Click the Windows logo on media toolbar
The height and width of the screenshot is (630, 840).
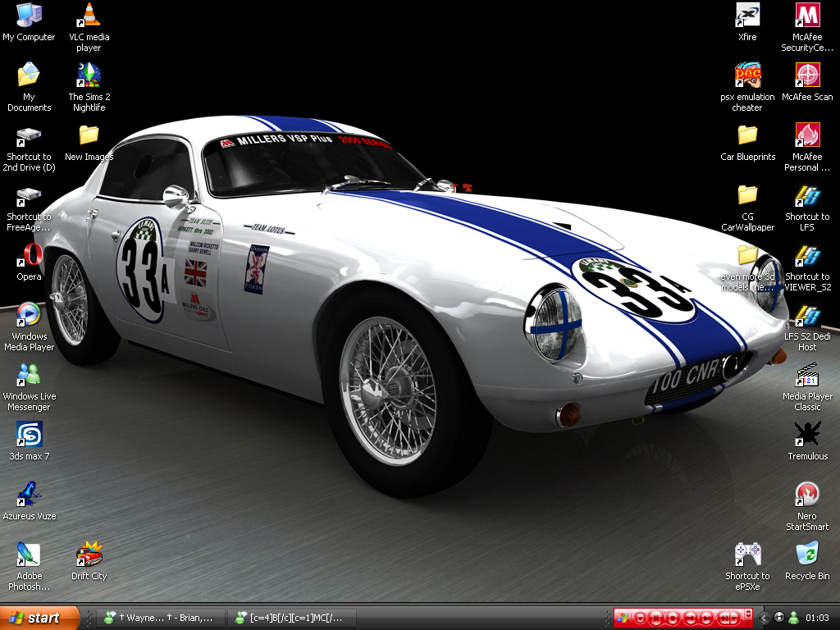[x=622, y=618]
